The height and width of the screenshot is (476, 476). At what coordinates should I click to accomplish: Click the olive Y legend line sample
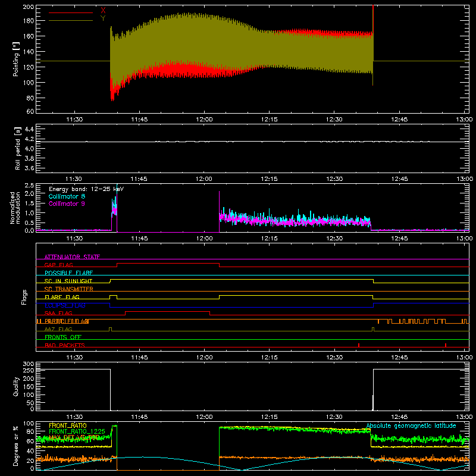pyautogui.click(x=71, y=20)
